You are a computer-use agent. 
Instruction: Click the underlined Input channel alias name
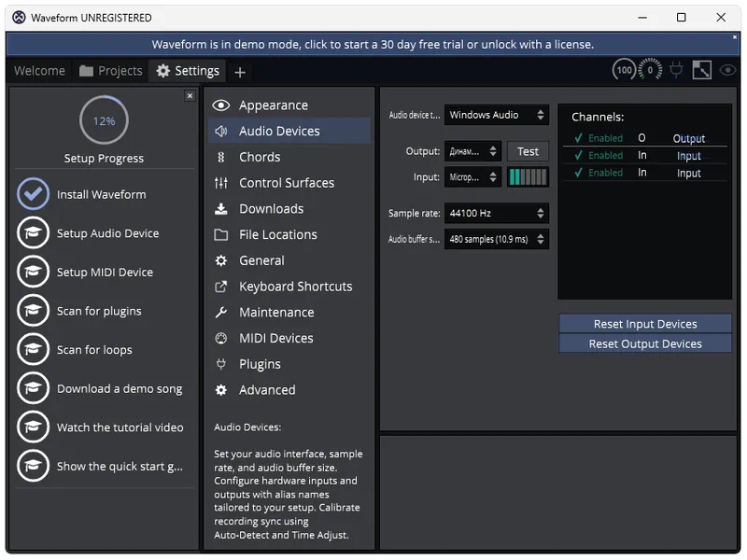(689, 156)
